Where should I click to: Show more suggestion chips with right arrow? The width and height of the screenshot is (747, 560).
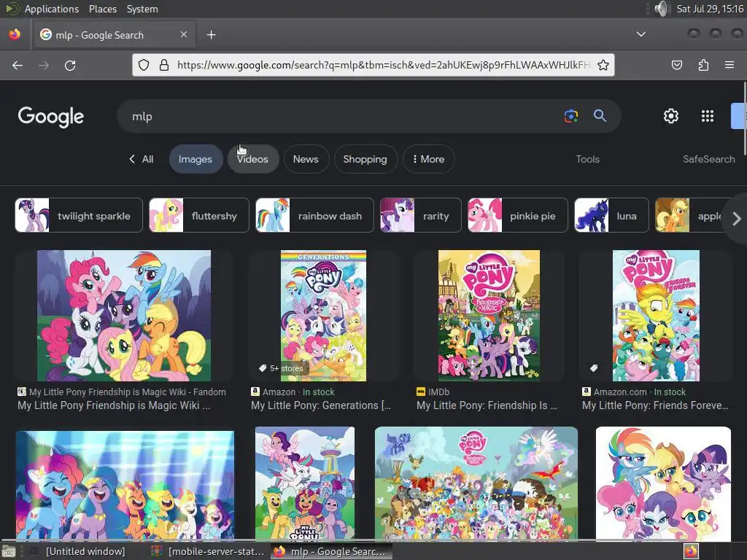tap(737, 219)
